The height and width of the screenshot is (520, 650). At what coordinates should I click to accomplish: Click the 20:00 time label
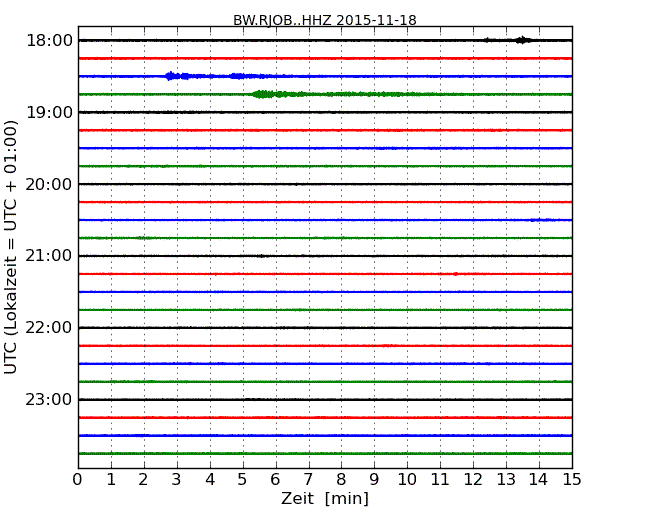[49, 184]
